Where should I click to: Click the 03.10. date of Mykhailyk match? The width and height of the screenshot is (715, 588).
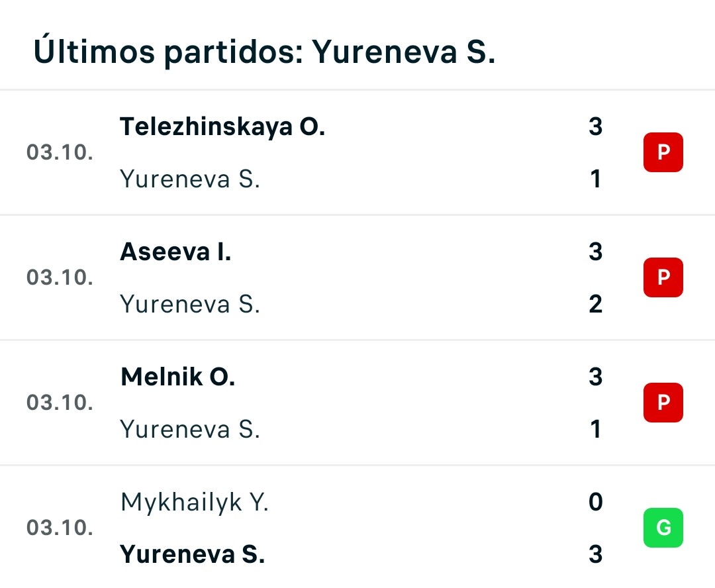(x=60, y=527)
